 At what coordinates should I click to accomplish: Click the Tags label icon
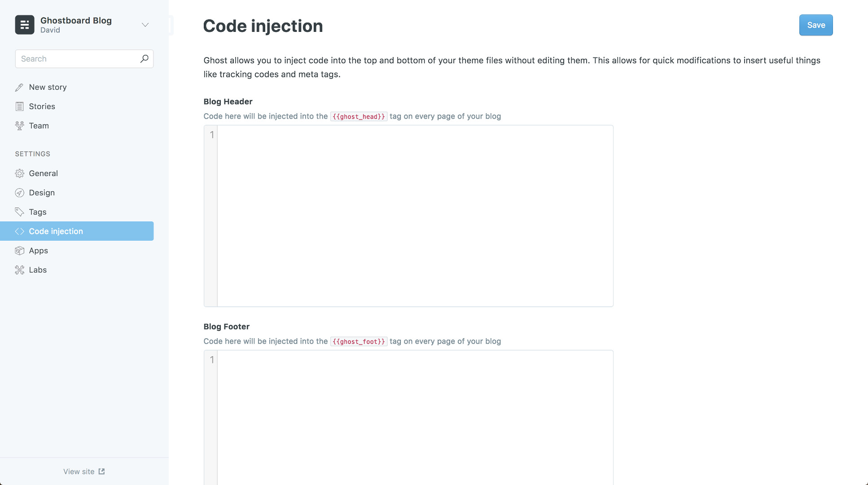(19, 212)
